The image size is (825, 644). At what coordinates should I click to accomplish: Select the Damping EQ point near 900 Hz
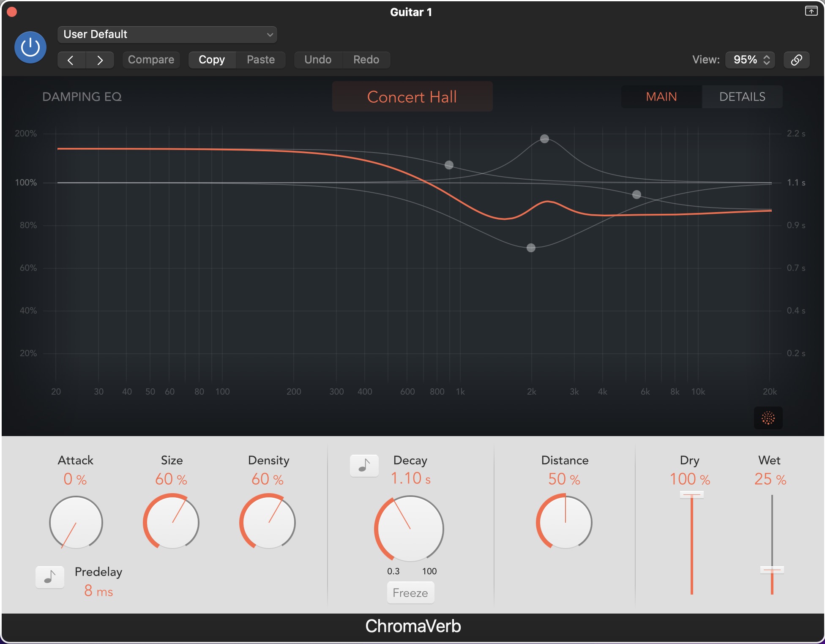coord(449,165)
